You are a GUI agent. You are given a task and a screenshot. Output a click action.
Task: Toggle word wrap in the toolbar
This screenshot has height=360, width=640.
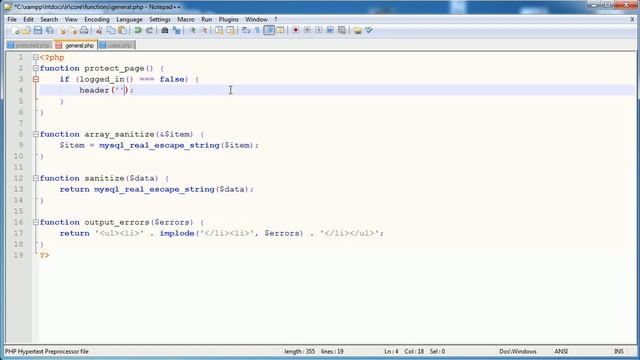[246, 31]
